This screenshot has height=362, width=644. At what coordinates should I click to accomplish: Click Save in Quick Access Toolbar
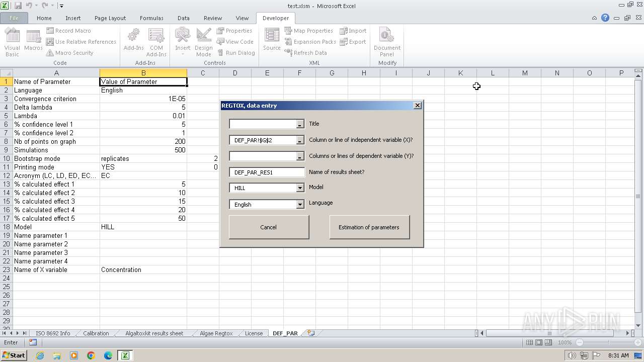(18, 6)
